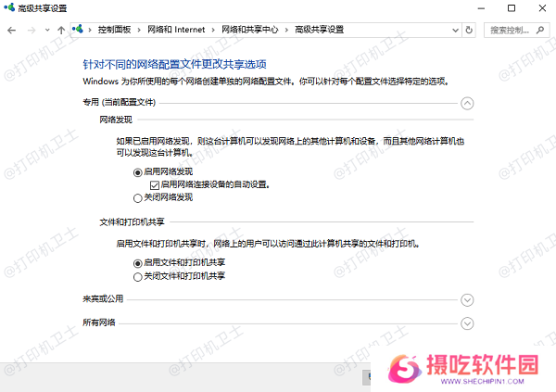This screenshot has height=392, width=556.
Task: Collapse the 专用 profile section
Action: coord(467,104)
